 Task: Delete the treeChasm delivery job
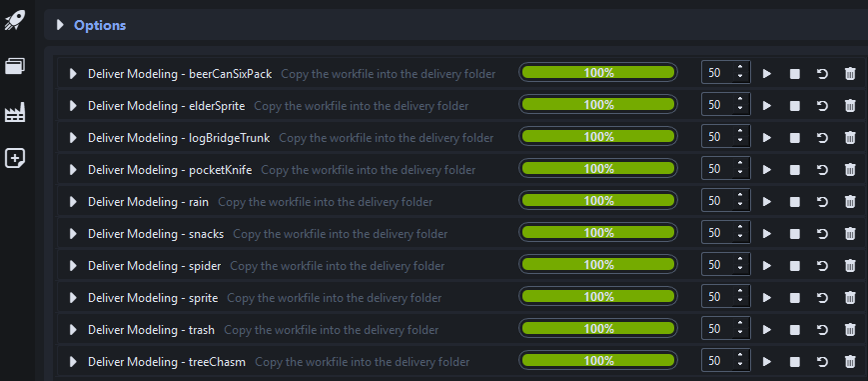click(x=850, y=362)
